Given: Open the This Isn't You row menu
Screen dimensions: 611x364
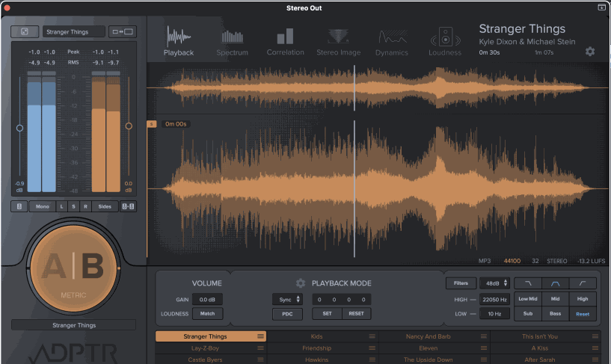Looking at the screenshot, I should click(x=595, y=336).
